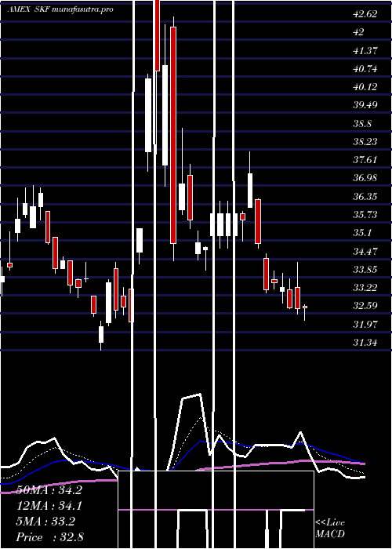Select the 35.73 price axis label
Viewport: 392px width, 549px height.
pos(365,215)
